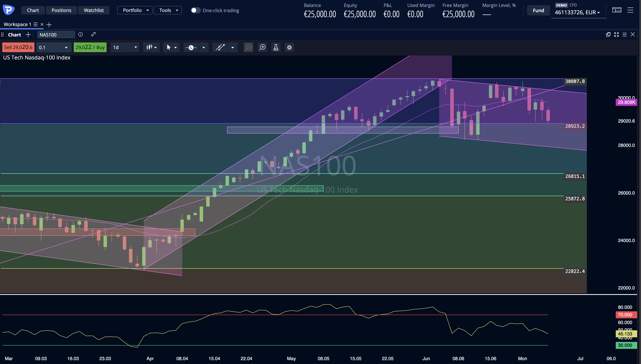Open the main hamburger menu
This screenshot has width=641, height=364.
click(x=630, y=10)
